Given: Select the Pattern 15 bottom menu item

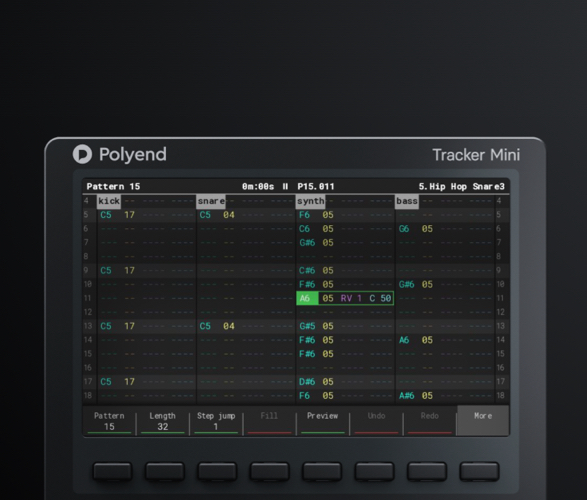Looking at the screenshot, I should [x=109, y=421].
